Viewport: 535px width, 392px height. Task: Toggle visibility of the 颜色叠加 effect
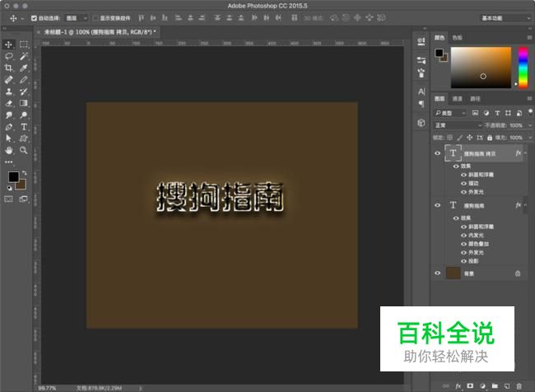463,244
